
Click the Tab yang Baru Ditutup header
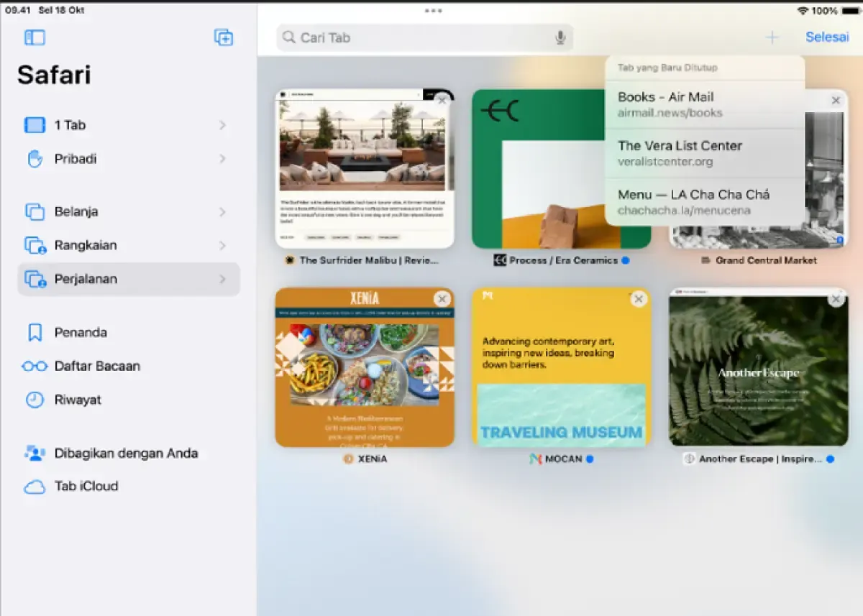667,68
